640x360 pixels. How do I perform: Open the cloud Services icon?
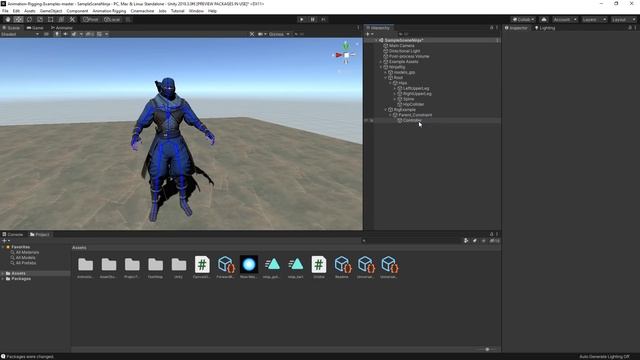point(544,20)
